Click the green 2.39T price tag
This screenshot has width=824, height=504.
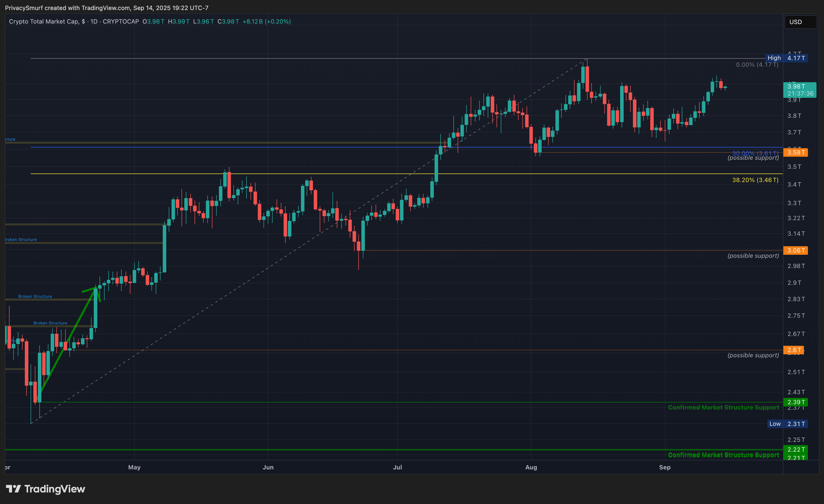[x=796, y=402]
